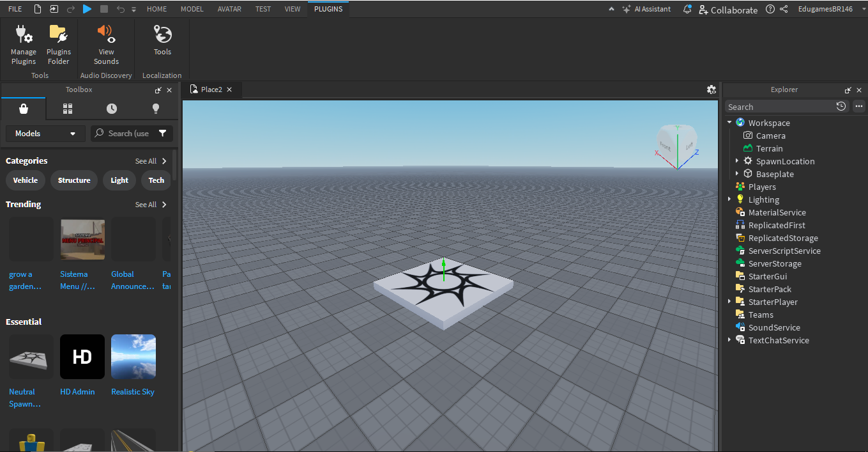Select the Toolbox Inventory grid tab
Screen dimensions: 868x452
click(x=68, y=109)
